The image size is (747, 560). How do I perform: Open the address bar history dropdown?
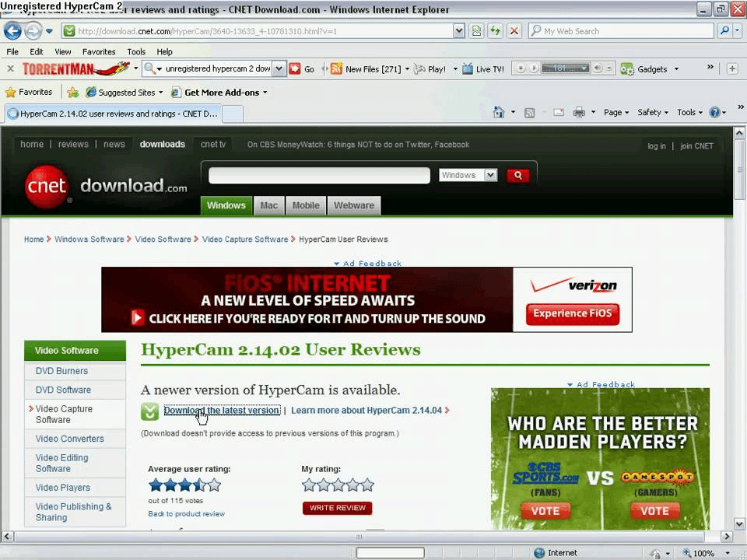point(458,31)
